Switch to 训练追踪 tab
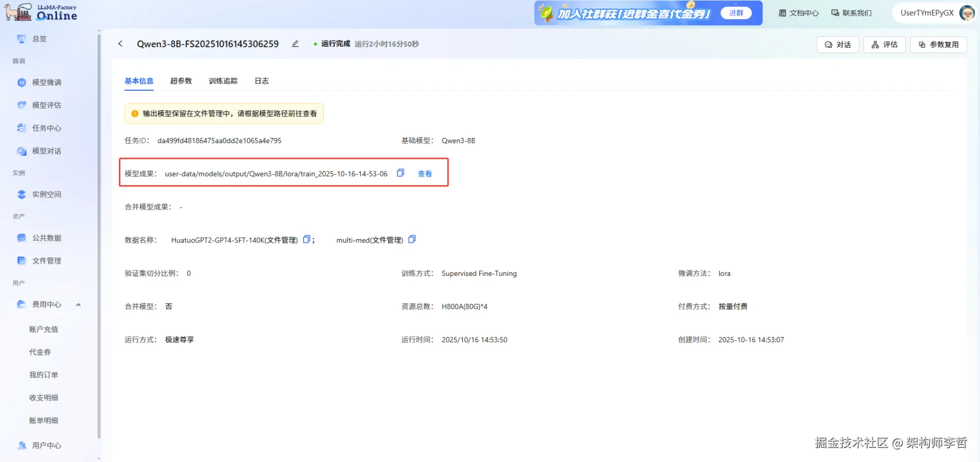The width and height of the screenshot is (980, 462). pos(223,81)
